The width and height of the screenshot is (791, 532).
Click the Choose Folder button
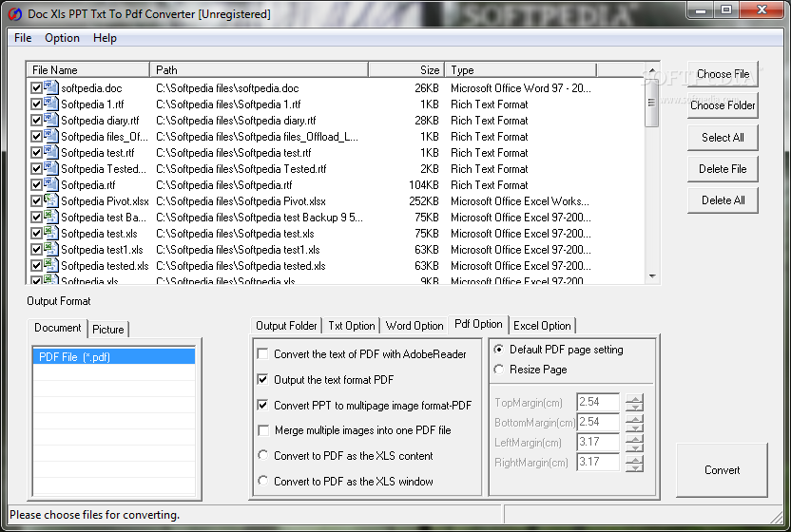pyautogui.click(x=723, y=105)
